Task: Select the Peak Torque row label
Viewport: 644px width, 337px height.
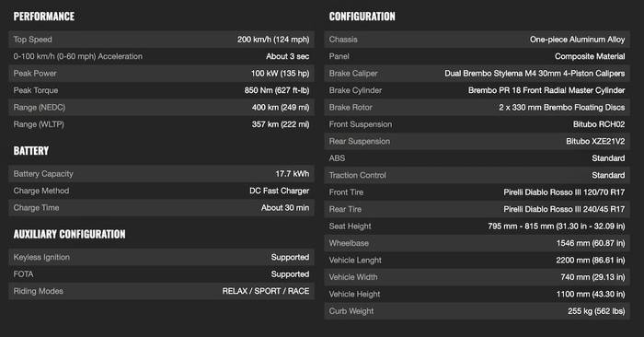Action: point(36,90)
